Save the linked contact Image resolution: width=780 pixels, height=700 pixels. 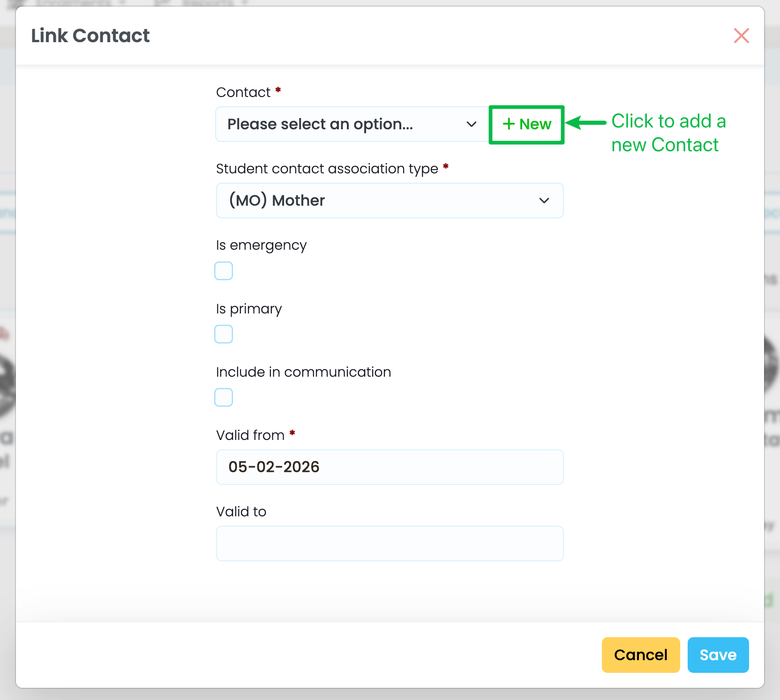click(x=718, y=655)
